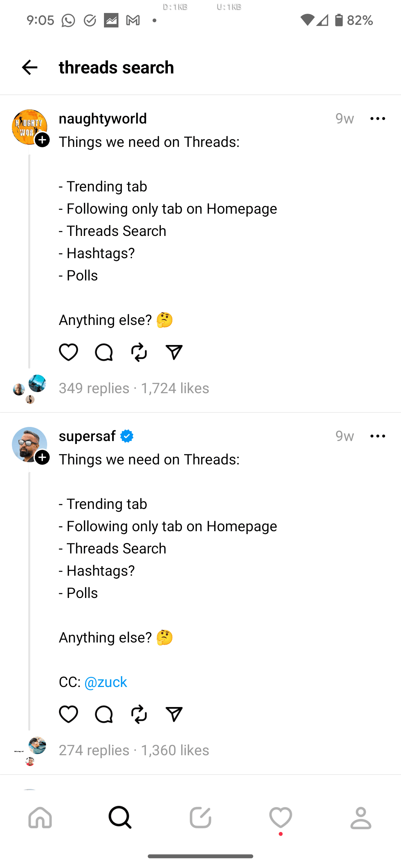Follow supersaf via the plus badge
The height and width of the screenshot is (868, 401).
click(43, 458)
